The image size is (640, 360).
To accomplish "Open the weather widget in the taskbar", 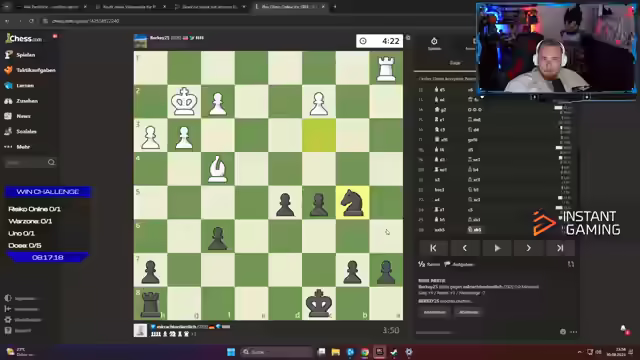I will click(x=20, y=352).
